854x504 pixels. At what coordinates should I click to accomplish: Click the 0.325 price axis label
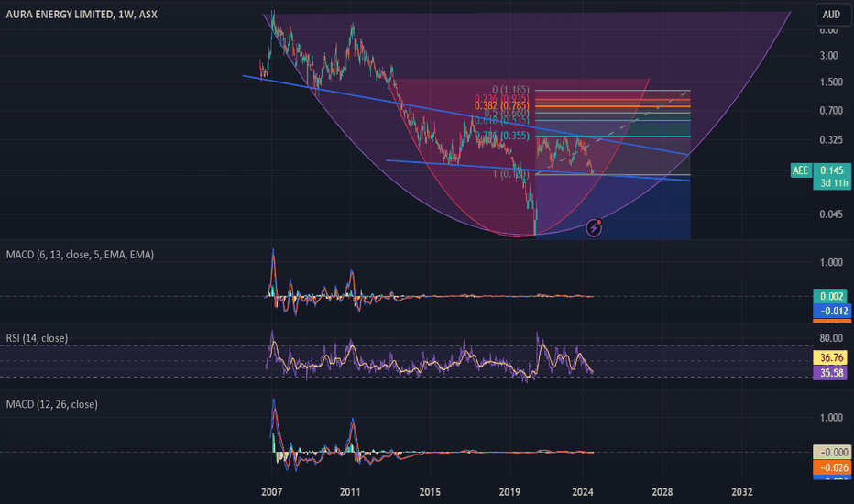tap(831, 140)
